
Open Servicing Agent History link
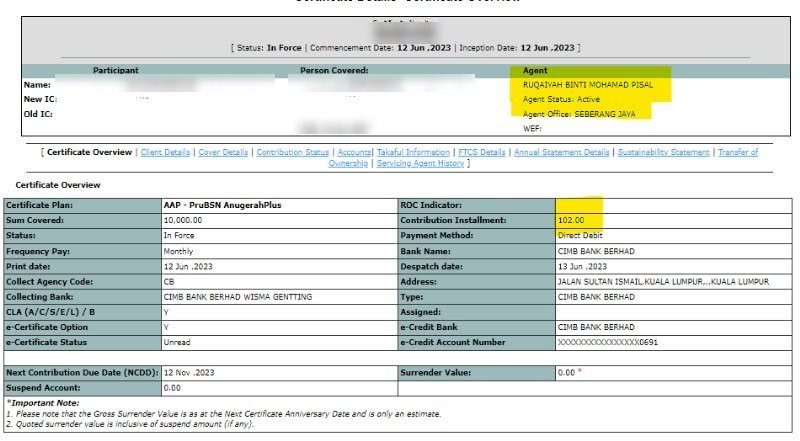(x=420, y=163)
